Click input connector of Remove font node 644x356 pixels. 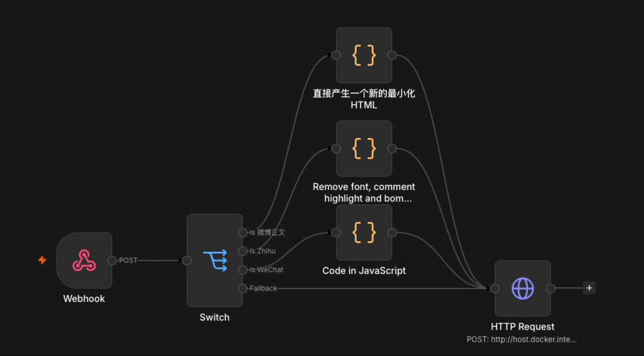coord(336,148)
